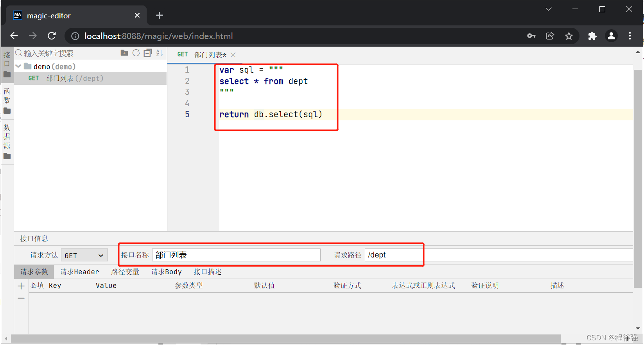
Task: Open the 数据源 sidebar panel
Action: click(7, 142)
